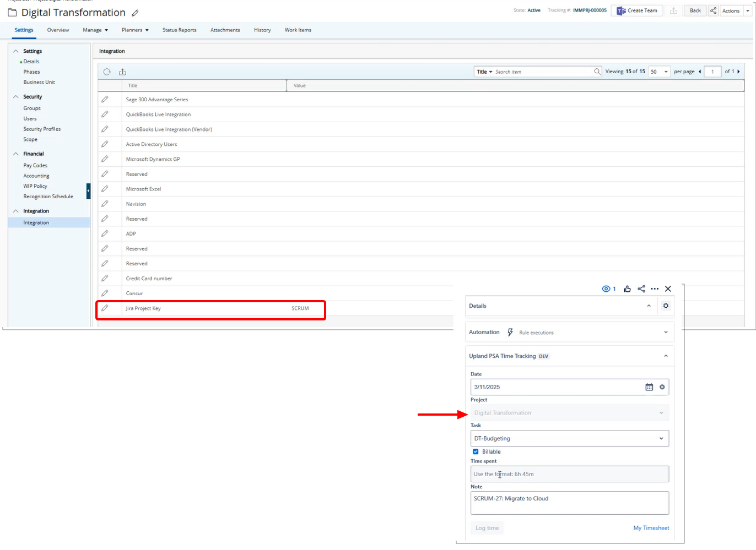Open the Title search filter dropdown
This screenshot has height=550, width=756.
coord(484,72)
